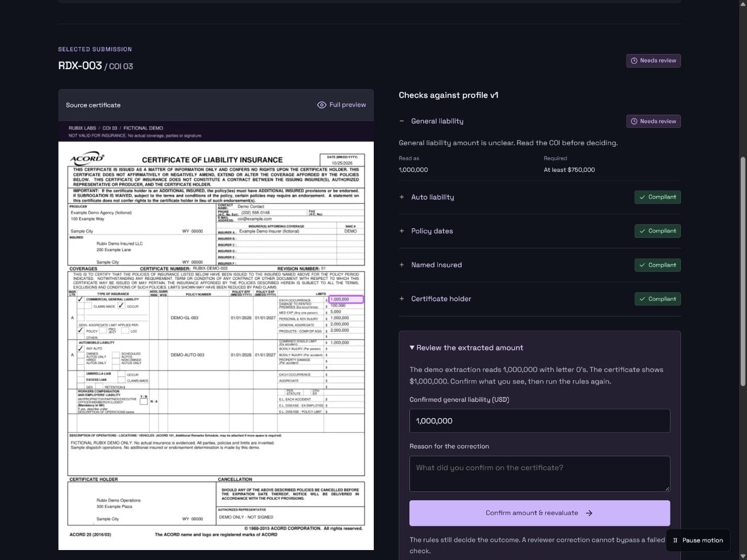Click the Compliant badge for Named insured

point(657,265)
